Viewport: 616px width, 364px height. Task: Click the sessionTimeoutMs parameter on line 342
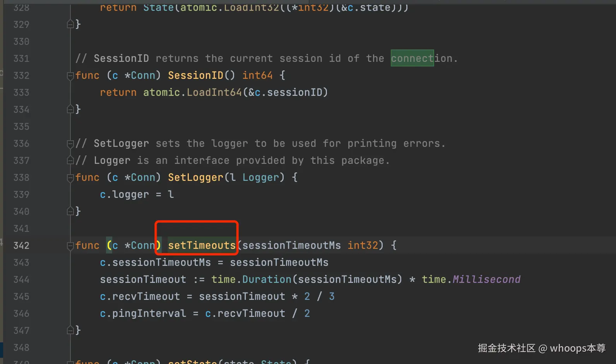pos(291,245)
